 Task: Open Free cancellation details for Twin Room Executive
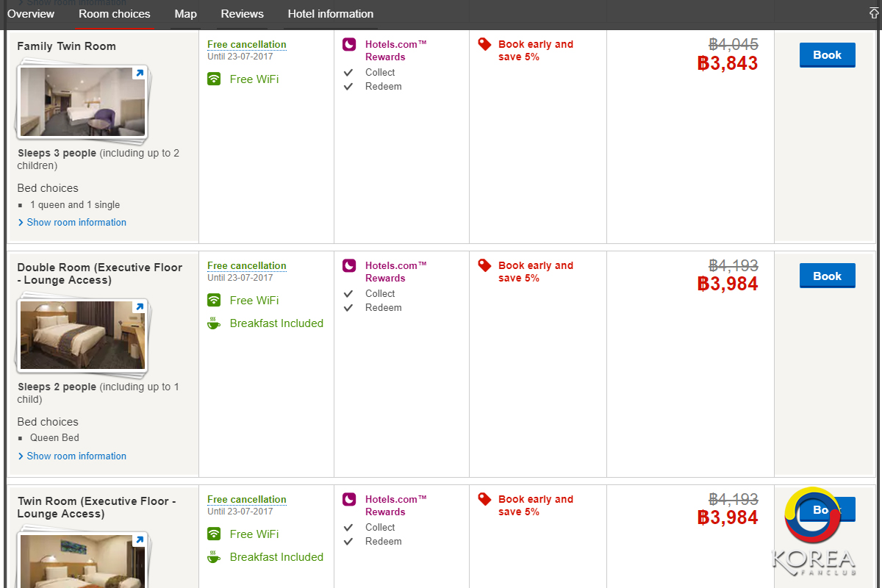pyautogui.click(x=246, y=500)
